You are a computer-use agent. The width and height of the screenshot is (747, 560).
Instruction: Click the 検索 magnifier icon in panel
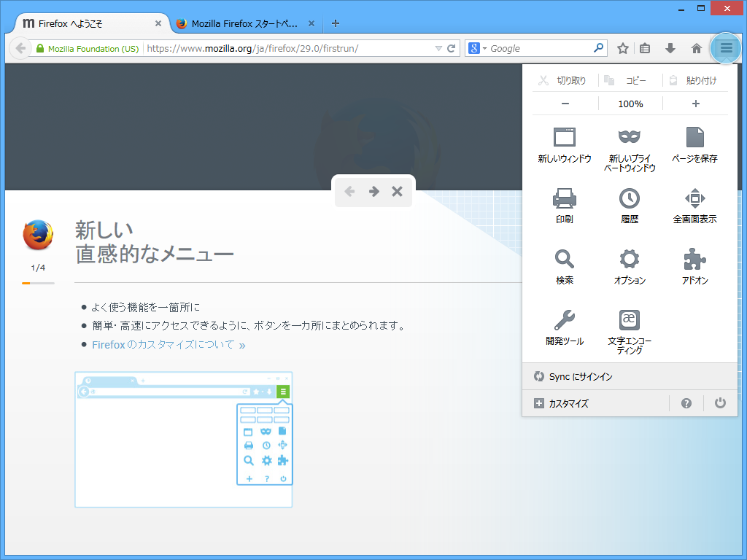tap(565, 267)
